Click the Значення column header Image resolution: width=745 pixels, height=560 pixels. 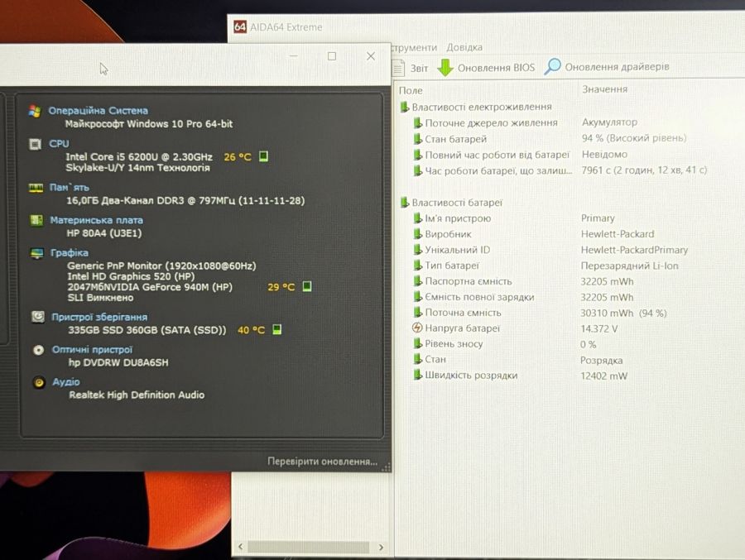pyautogui.click(x=605, y=89)
